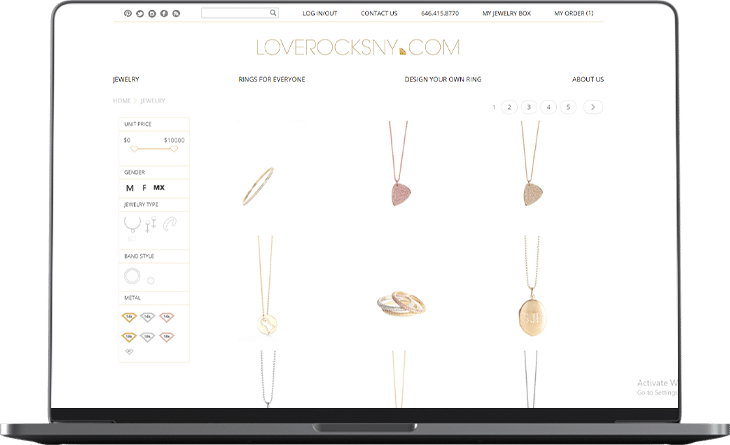Click the LOVEROCKSNY.COM logo
This screenshot has width=730, height=445.
[x=358, y=47]
